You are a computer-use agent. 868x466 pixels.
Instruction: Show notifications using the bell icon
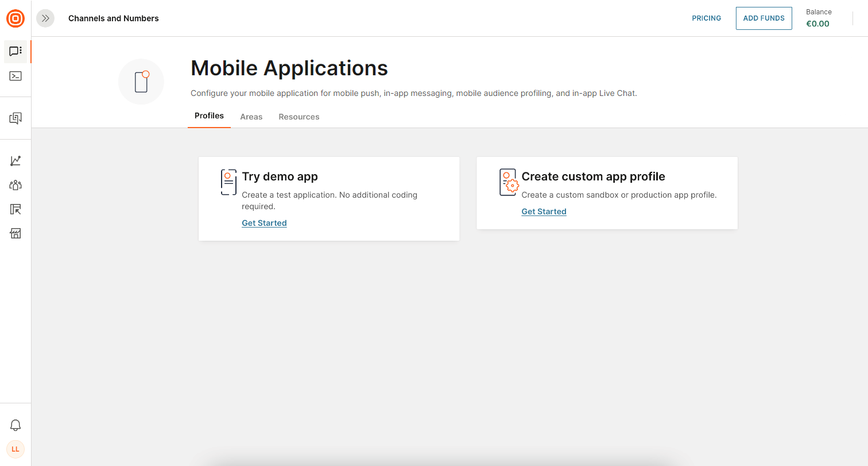click(15, 425)
